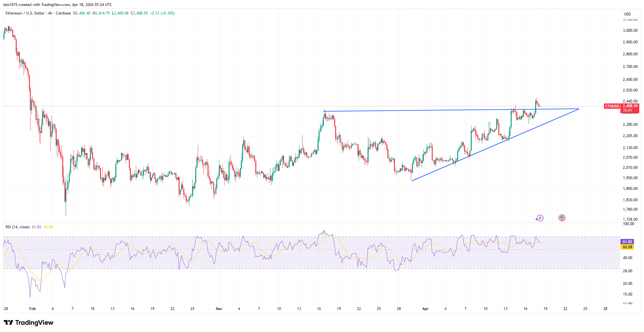Click the Mar label on time axis

219,309
